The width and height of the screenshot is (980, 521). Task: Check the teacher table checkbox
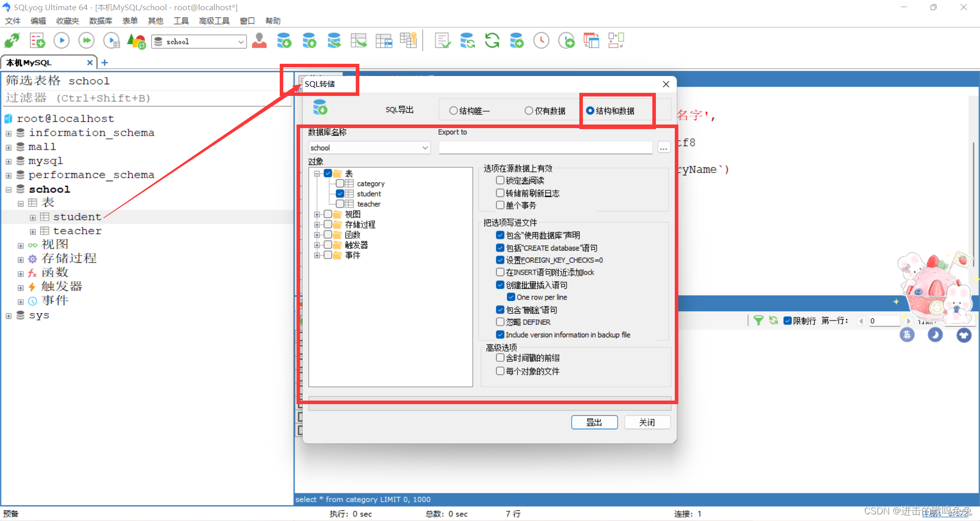point(340,204)
